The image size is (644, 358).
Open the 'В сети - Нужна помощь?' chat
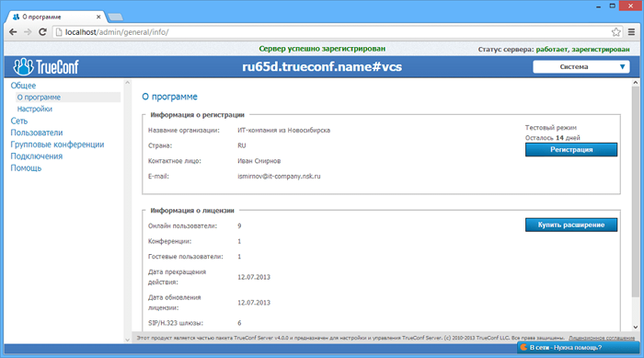tap(579, 347)
